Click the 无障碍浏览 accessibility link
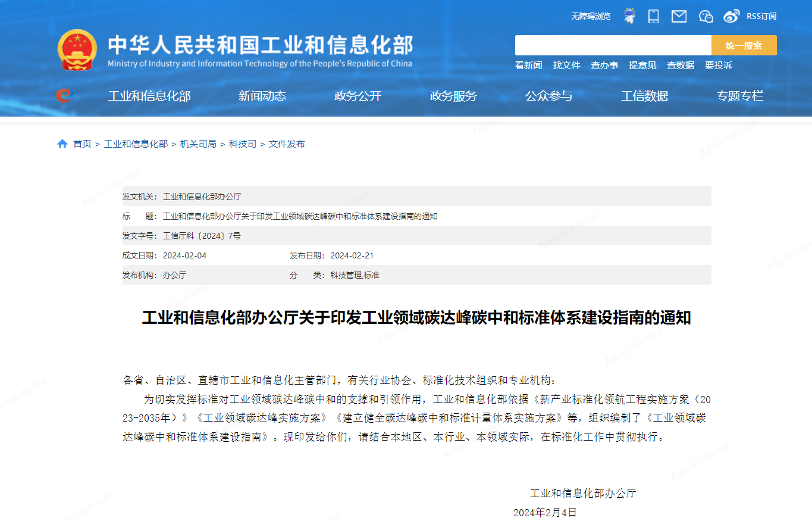This screenshot has height=521, width=812. point(591,16)
